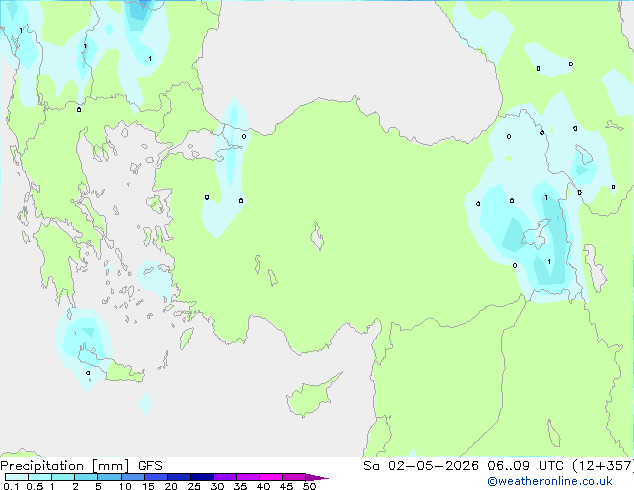Click the 'Sa 02-05-2026' date text
This screenshot has height=490, width=634.
coord(421,466)
